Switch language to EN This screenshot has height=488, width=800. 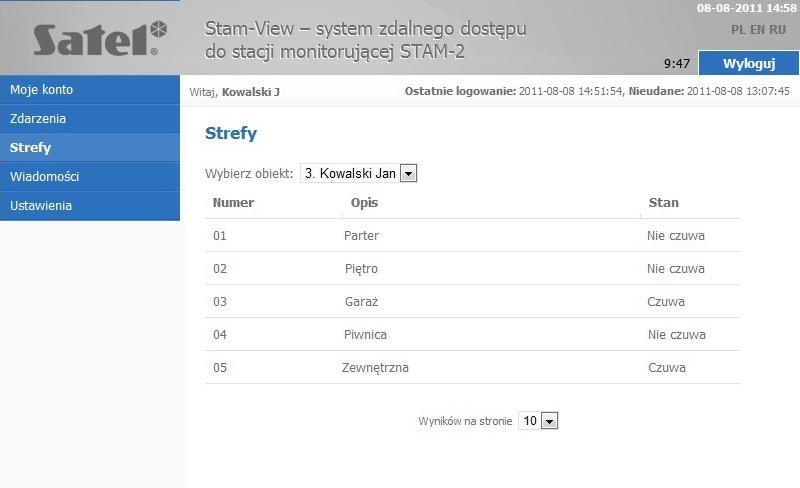[x=758, y=30]
